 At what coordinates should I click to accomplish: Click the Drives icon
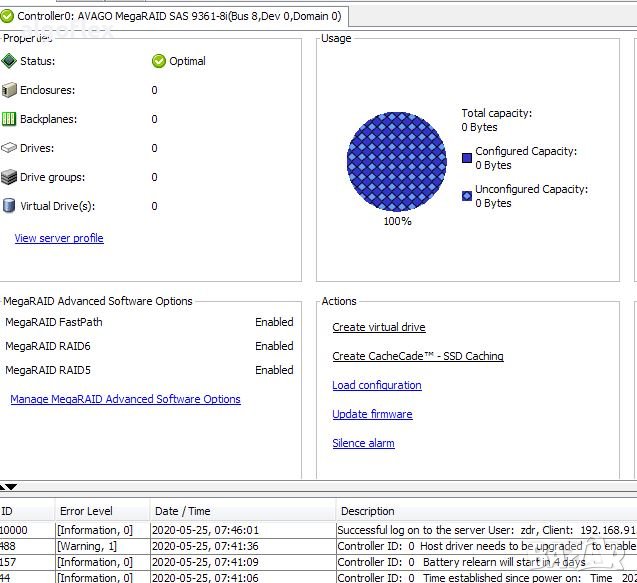pos(9,148)
